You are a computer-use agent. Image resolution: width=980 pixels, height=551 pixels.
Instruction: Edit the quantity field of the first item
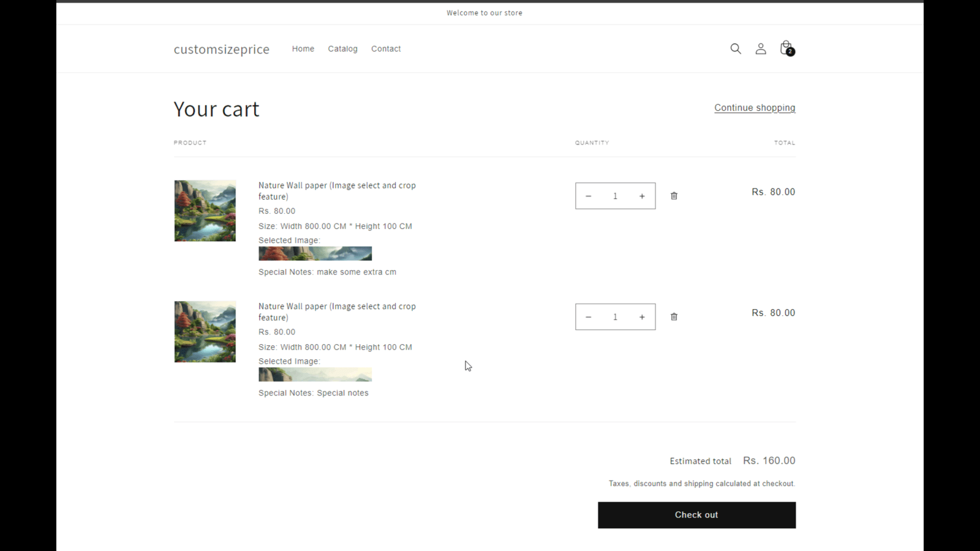point(615,196)
